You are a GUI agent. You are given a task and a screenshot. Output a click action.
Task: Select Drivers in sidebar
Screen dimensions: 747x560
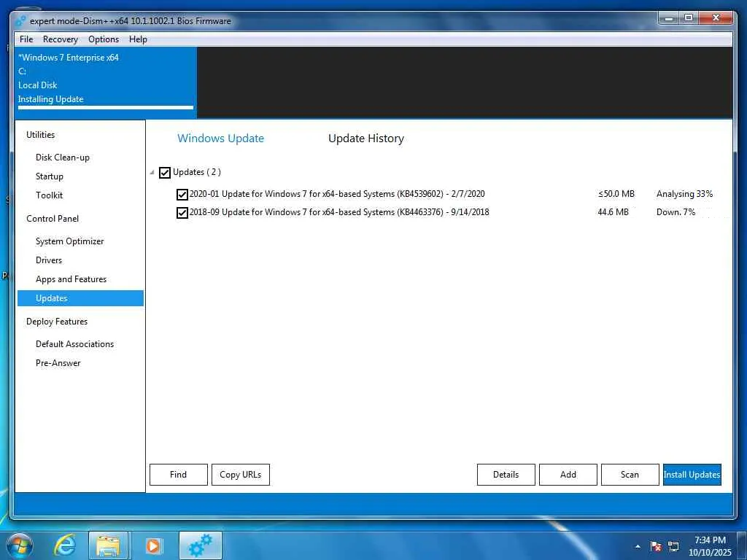(49, 260)
